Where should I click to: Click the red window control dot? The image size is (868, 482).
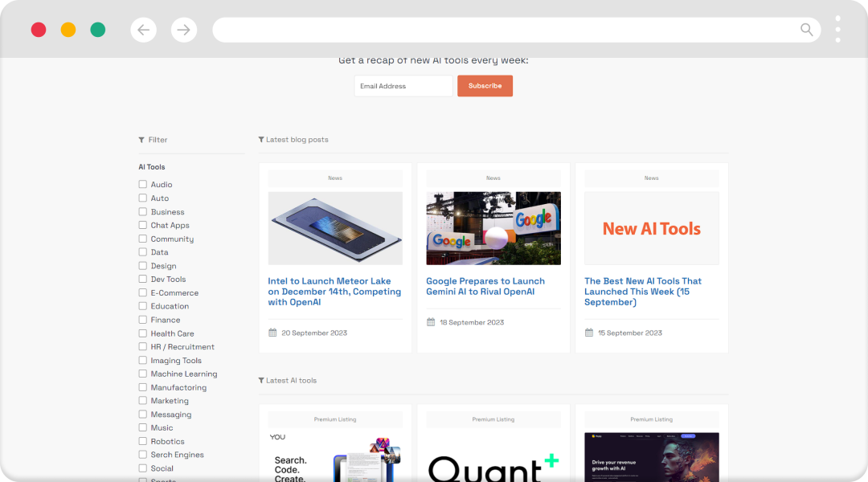point(39,30)
